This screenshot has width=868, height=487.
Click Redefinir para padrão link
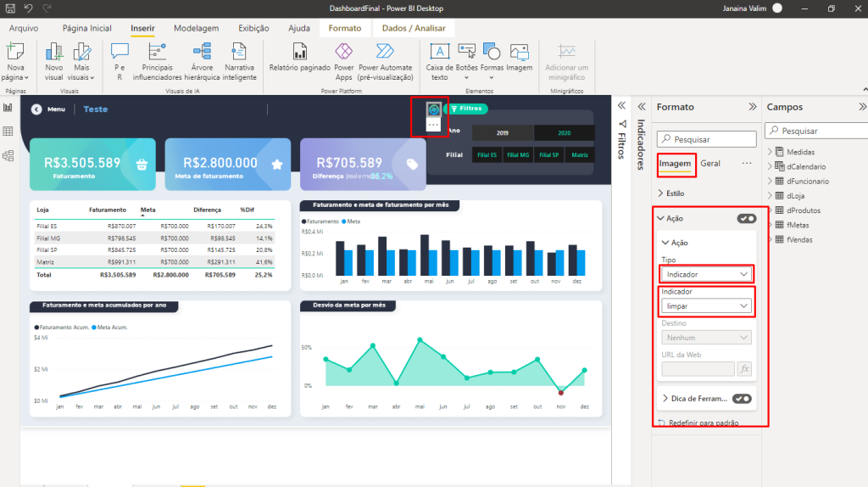coord(703,423)
